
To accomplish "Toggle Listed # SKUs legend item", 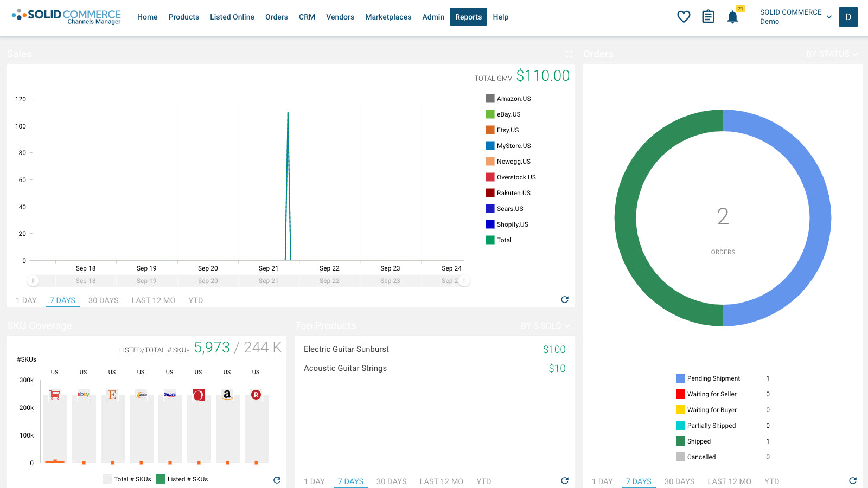I will point(187,479).
